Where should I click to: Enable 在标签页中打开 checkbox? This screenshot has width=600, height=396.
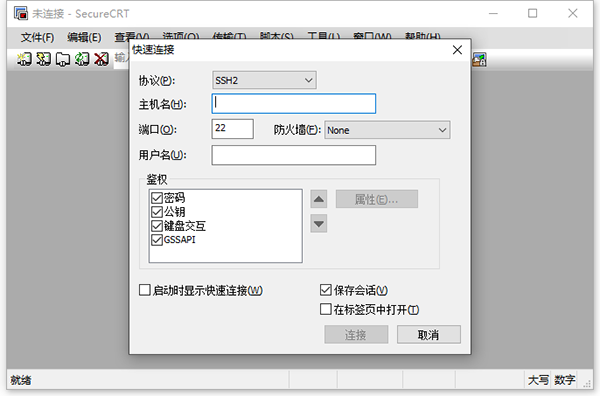[x=326, y=309]
